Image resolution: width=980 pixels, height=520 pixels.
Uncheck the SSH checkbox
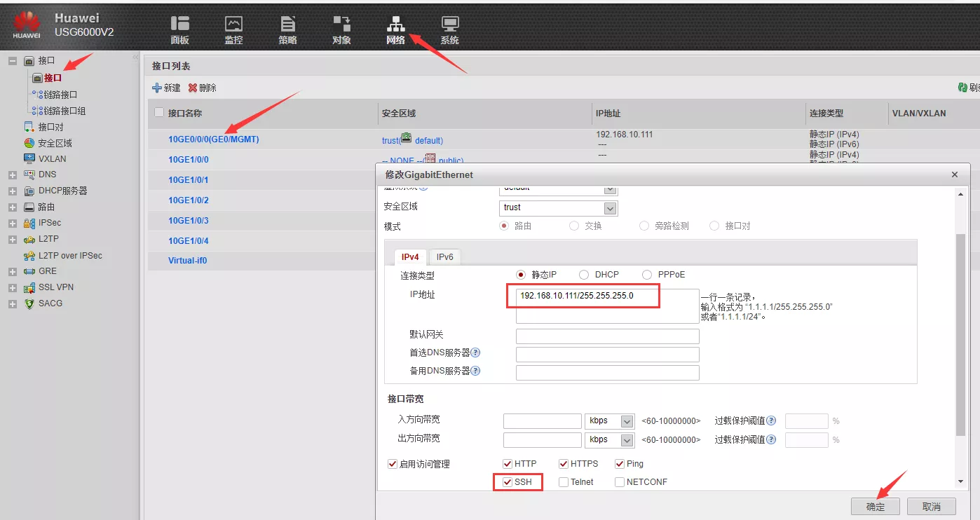click(508, 482)
